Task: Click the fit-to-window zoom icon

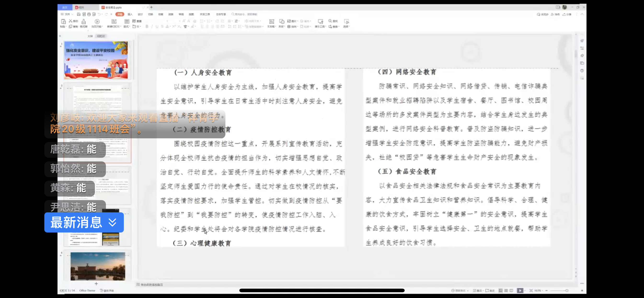Action: point(531,291)
